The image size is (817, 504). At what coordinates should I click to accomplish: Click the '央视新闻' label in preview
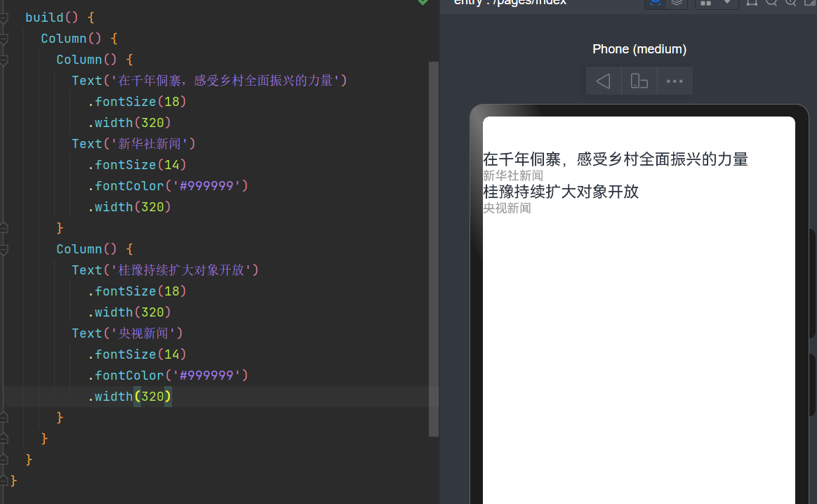[x=507, y=208]
